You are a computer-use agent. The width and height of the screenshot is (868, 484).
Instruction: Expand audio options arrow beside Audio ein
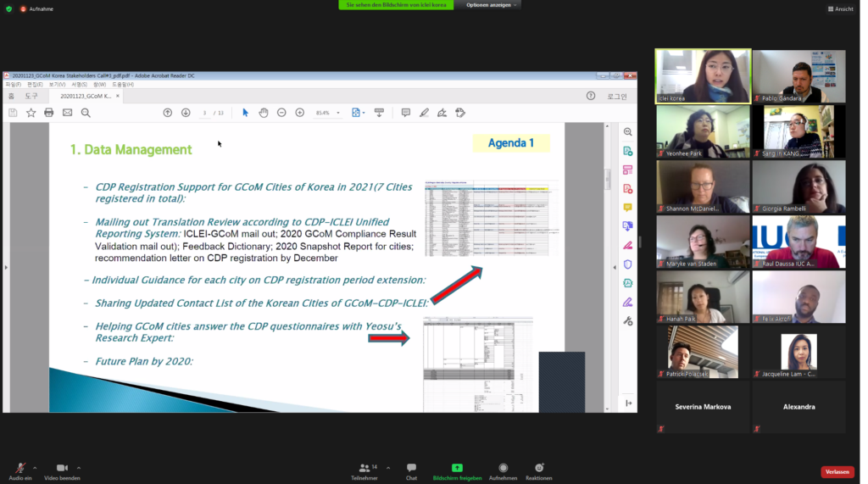coord(35,467)
